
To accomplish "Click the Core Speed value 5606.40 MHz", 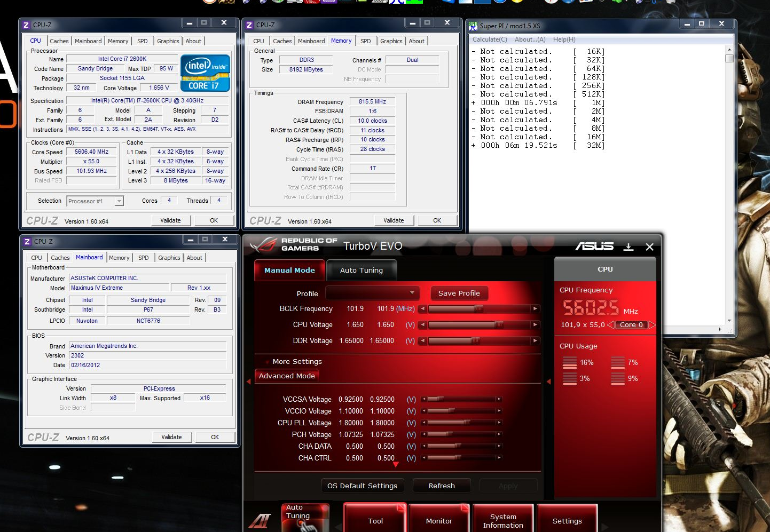I will click(x=91, y=152).
